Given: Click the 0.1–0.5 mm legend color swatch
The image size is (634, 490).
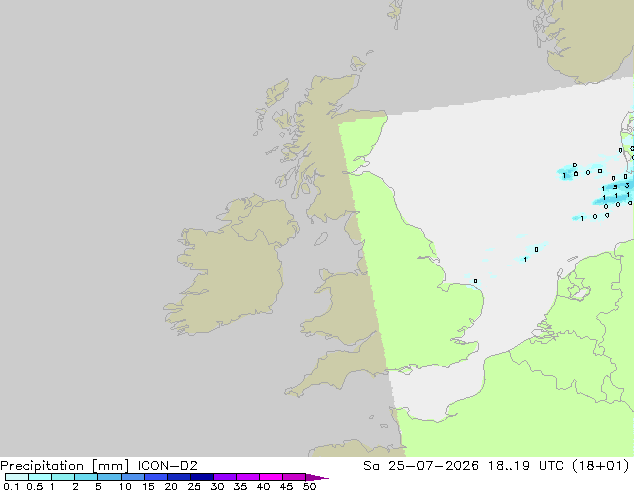Looking at the screenshot, I should (x=17, y=477).
